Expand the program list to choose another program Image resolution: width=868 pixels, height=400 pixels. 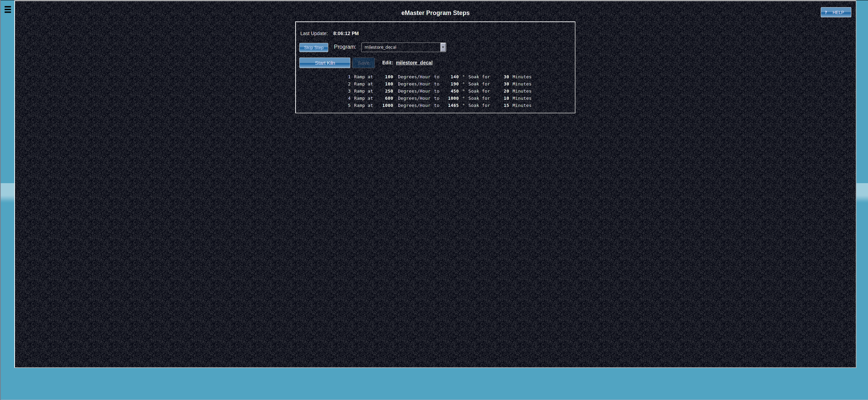443,47
